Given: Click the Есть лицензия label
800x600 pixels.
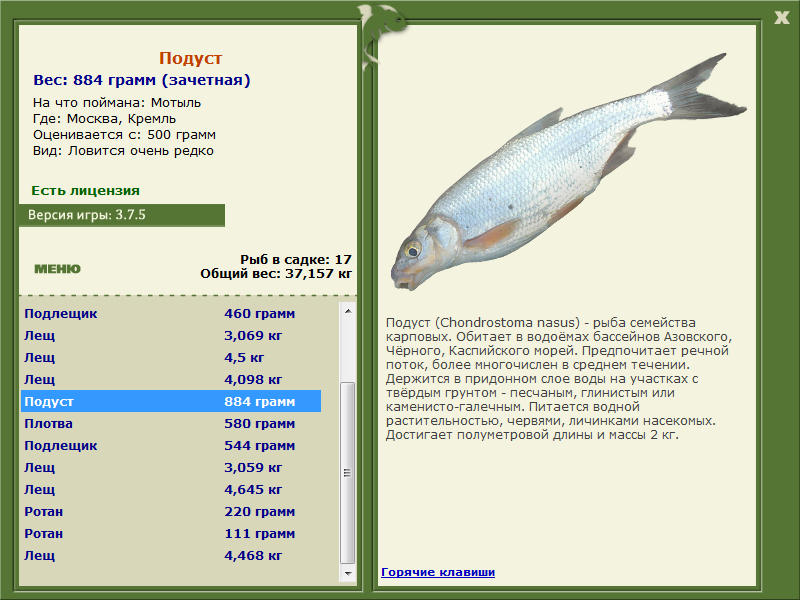Looking at the screenshot, I should [x=85, y=190].
